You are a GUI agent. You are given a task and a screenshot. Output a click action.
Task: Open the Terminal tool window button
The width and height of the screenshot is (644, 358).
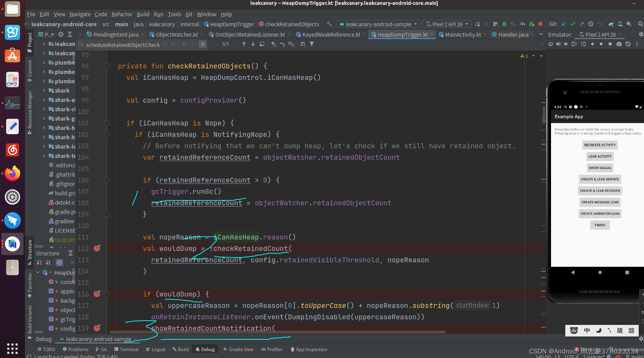126,349
